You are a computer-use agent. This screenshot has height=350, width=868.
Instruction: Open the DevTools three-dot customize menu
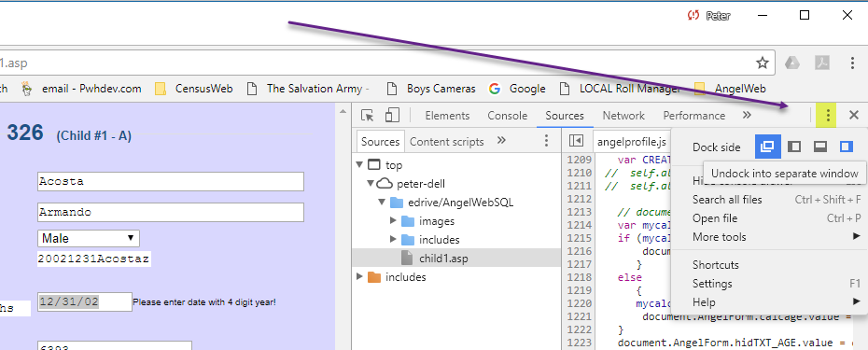[x=828, y=115]
